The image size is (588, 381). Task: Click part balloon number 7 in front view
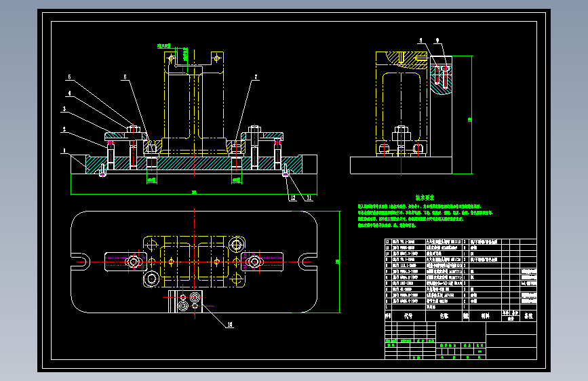(x=256, y=77)
